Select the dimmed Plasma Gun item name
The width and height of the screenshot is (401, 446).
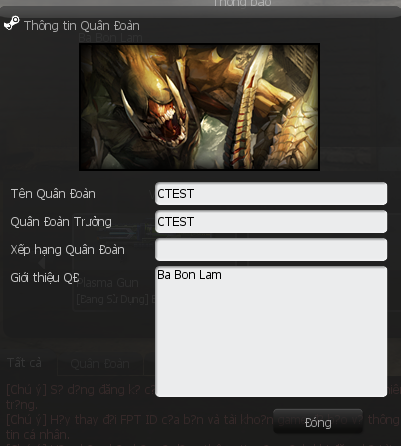[107, 283]
